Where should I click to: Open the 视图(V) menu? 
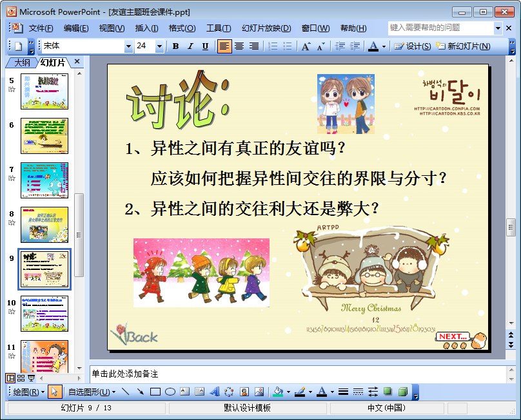tap(112, 28)
